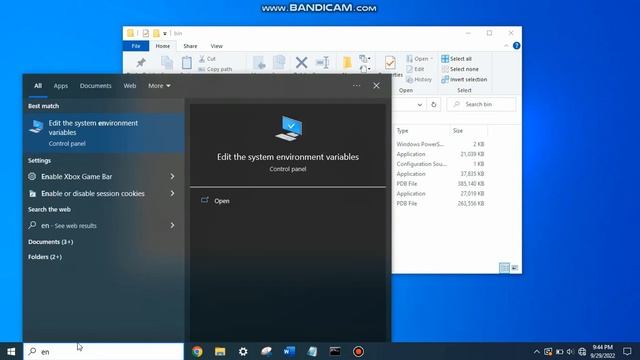Launch Google Chrome from taskbar

tap(197, 351)
